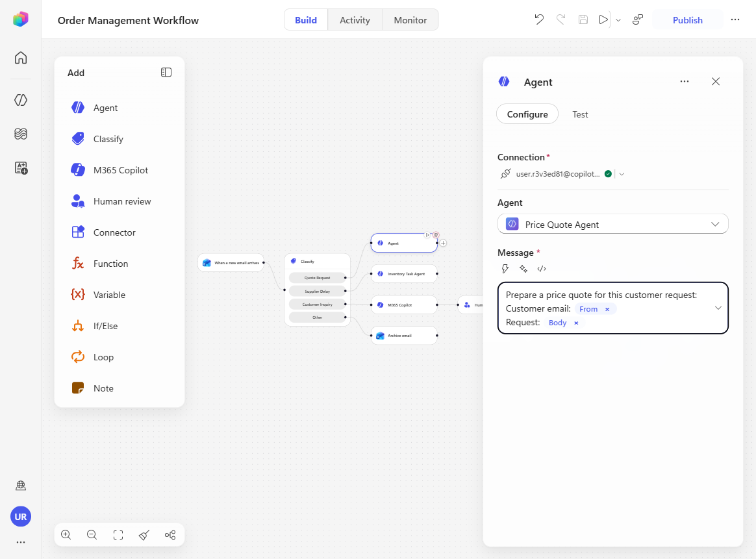Select the Supplier Delay category in Classify
Image resolution: width=756 pixels, height=559 pixels.
(317, 291)
